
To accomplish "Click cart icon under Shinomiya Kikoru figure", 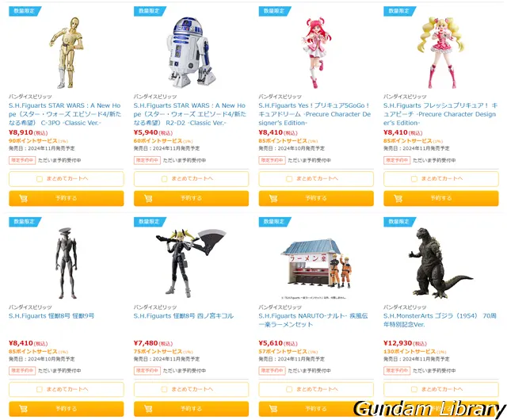I will (x=148, y=409).
